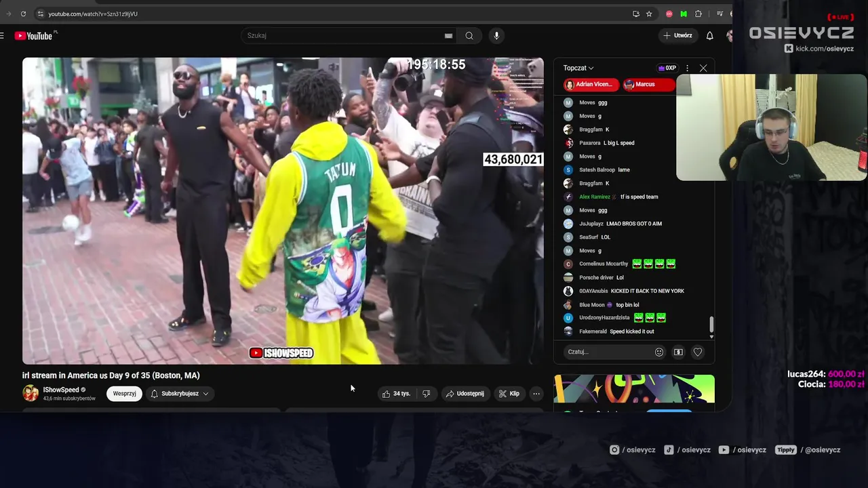Expand the Subskrybujesz subscription dropdown
This screenshot has width=868, height=488.
pos(180,393)
